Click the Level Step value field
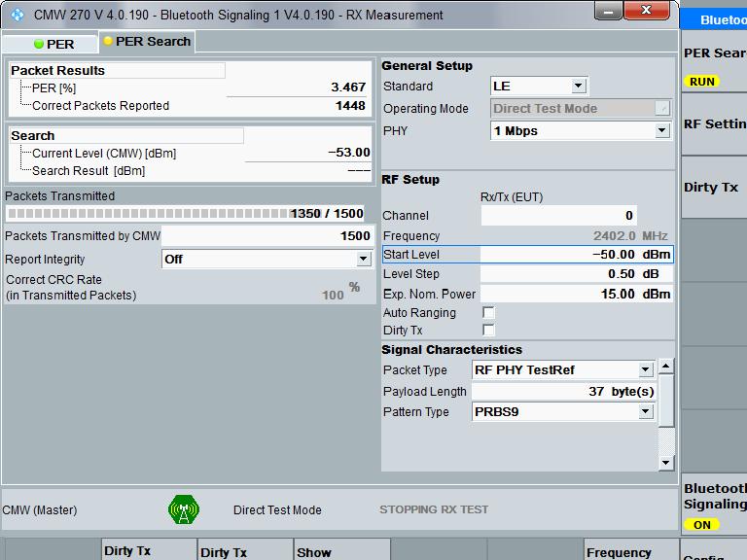Image resolution: width=747 pixels, height=560 pixels. pos(577,274)
